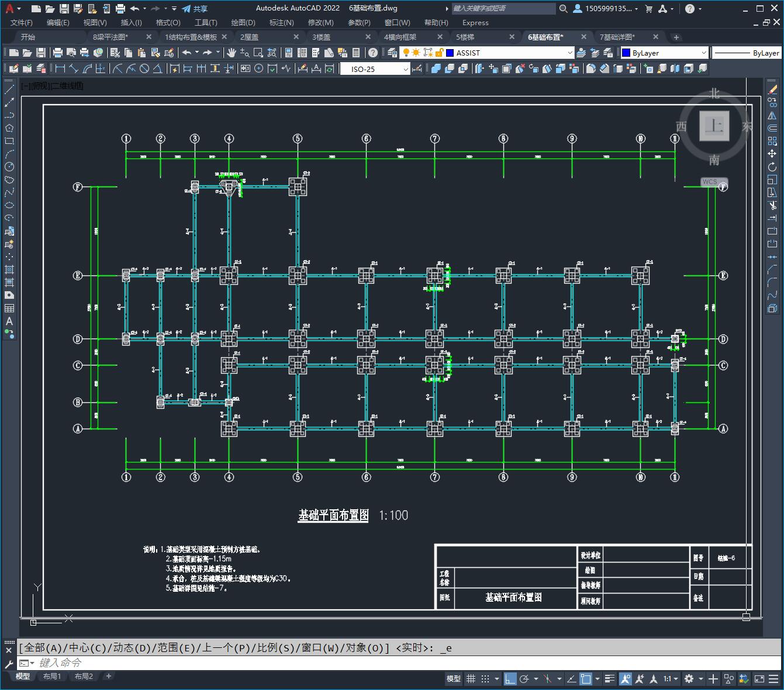
Task: Select the Trim scissors tool
Action: pos(772,205)
